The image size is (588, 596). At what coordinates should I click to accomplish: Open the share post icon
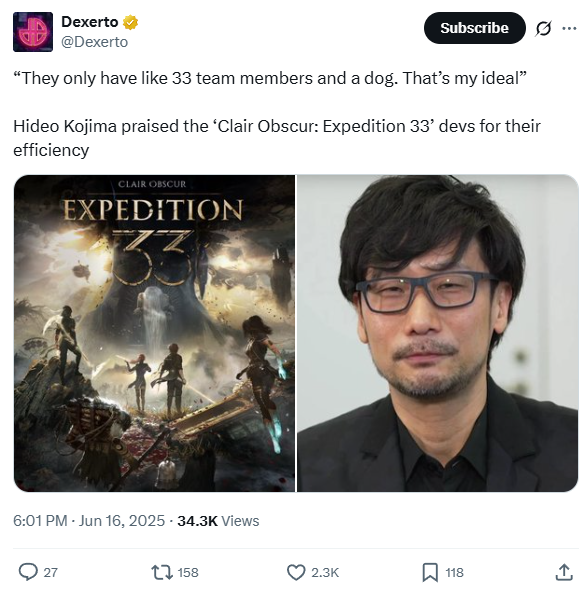(x=564, y=572)
